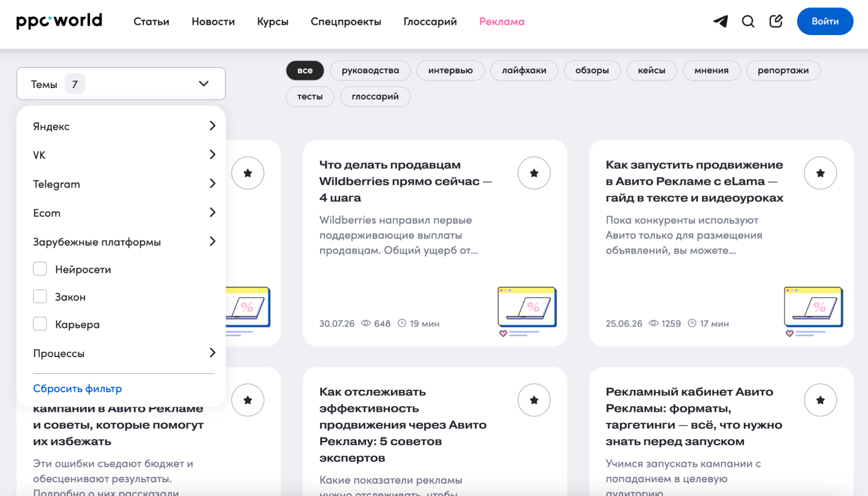Click the reading time 17 мин
Image resolution: width=868 pixels, height=496 pixels.
(x=708, y=323)
